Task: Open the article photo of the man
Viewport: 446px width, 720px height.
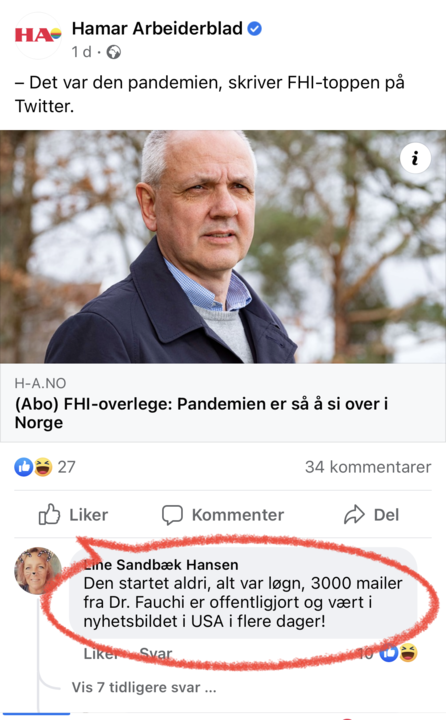Action: click(223, 247)
